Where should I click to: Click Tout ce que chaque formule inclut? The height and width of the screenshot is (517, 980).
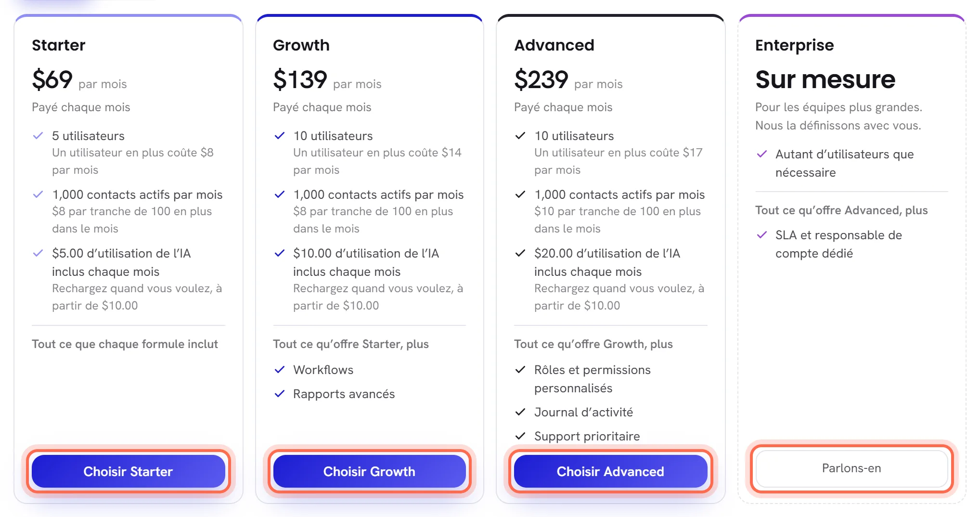[x=125, y=344]
